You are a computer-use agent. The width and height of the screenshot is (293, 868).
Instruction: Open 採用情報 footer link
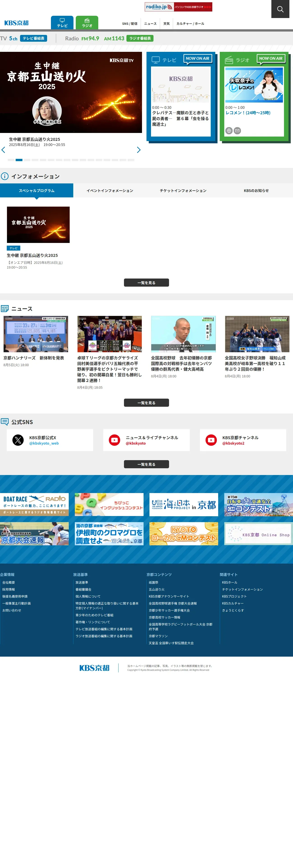[9, 589]
